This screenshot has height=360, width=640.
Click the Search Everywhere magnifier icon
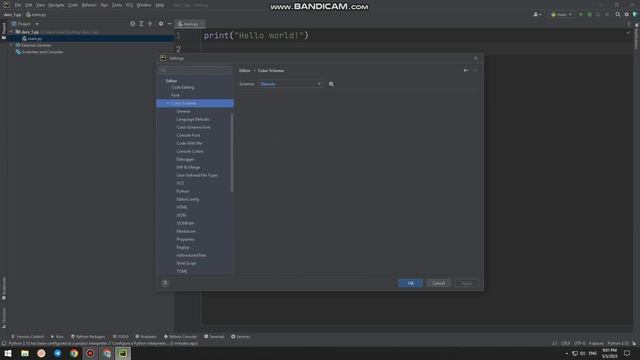[618, 14]
